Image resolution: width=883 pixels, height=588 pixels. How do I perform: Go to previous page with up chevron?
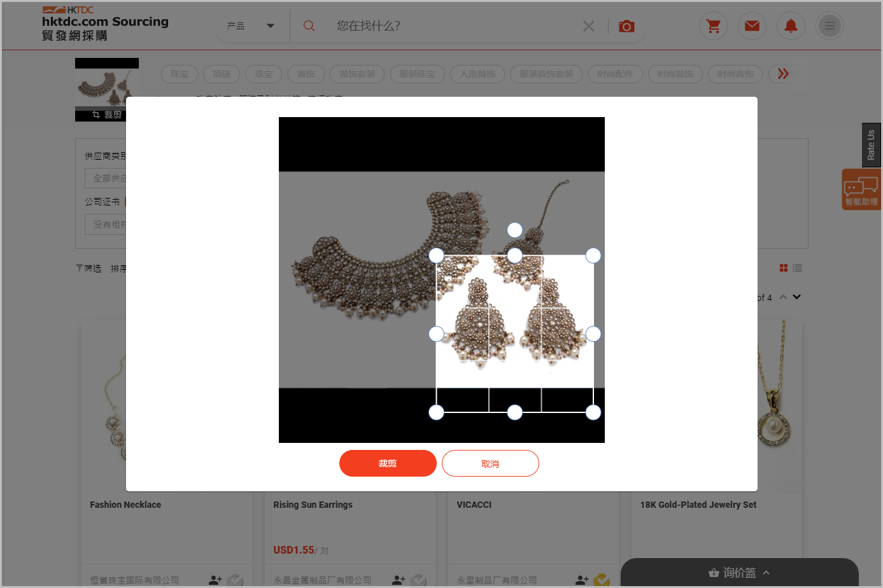783,297
